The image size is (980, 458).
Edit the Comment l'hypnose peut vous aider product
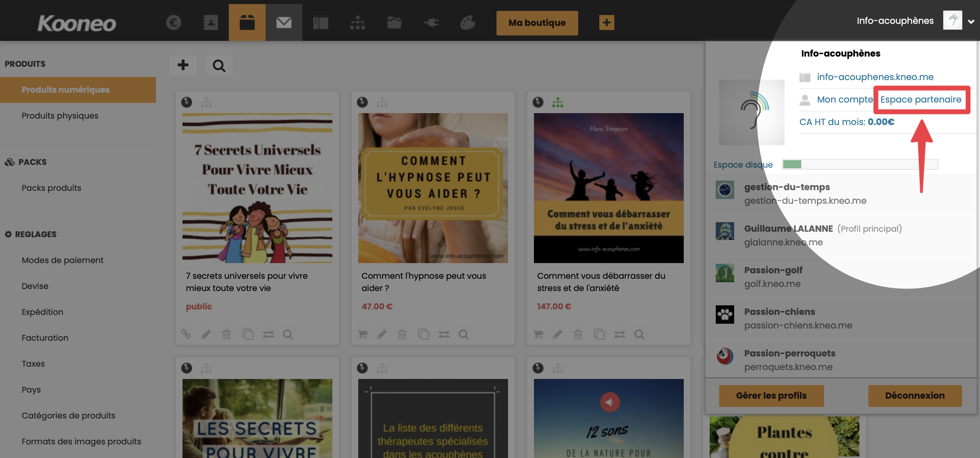pos(382,334)
